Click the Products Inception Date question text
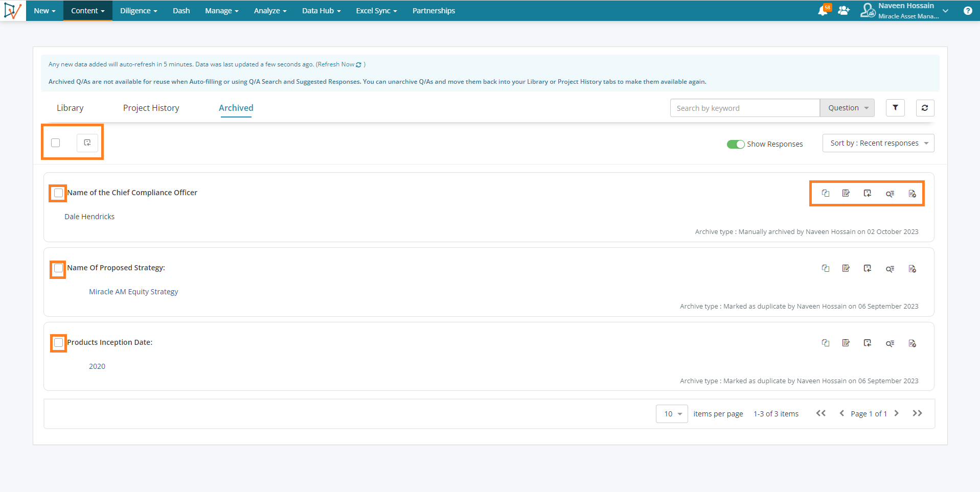Viewport: 980px width, 492px height. 110,342
